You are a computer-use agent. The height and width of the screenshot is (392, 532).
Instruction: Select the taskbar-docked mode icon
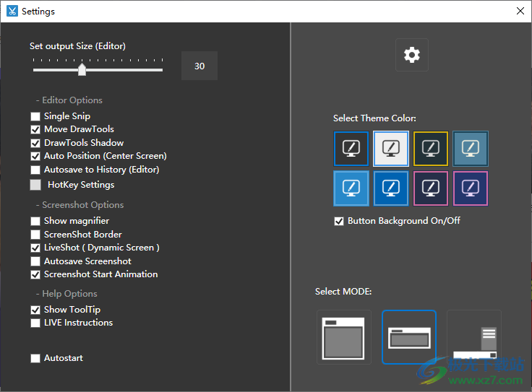point(474,337)
